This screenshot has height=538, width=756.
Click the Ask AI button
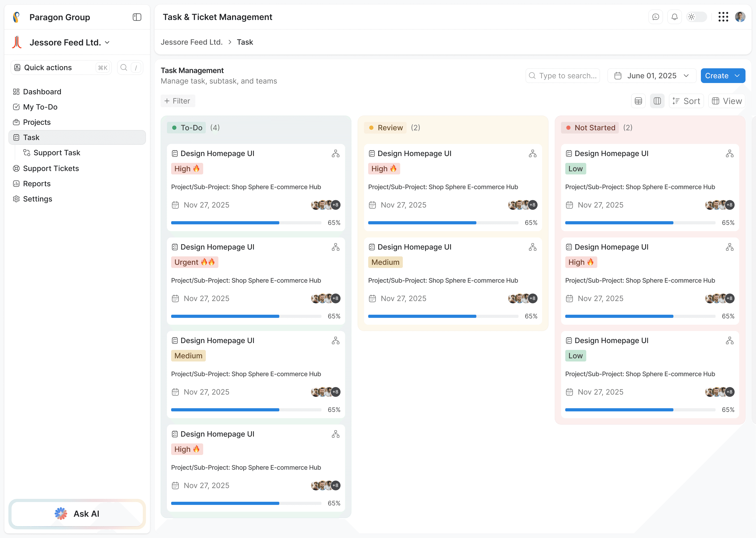77,514
